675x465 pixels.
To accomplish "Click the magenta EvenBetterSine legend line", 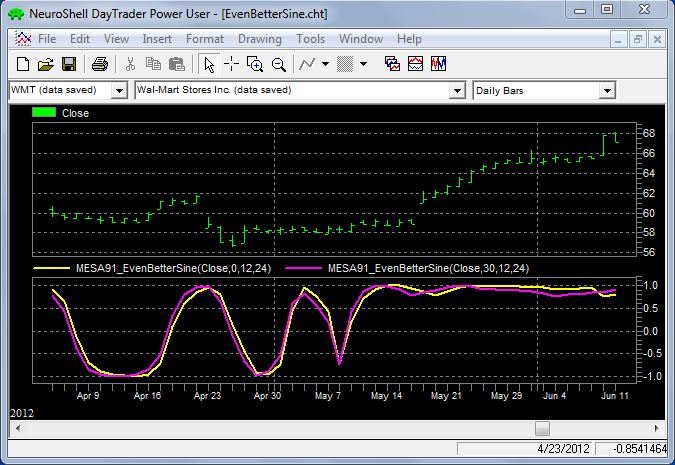I will click(303, 268).
